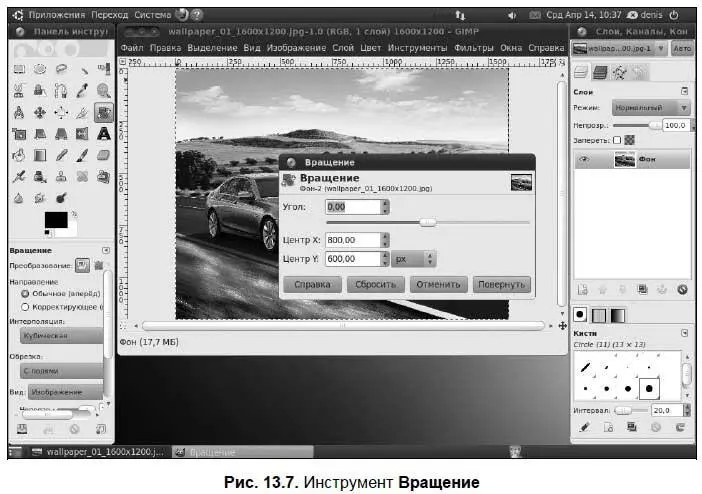Select the Clone stamp tool

point(61,176)
